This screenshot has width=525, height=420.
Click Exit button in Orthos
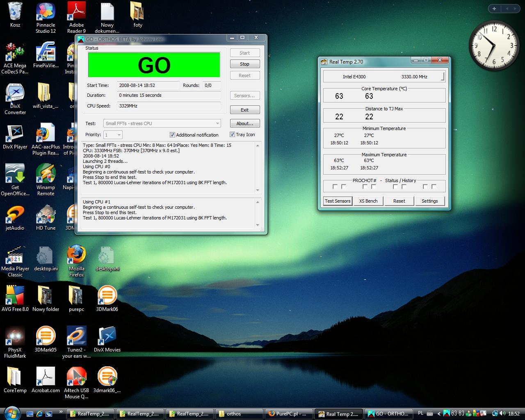point(245,110)
